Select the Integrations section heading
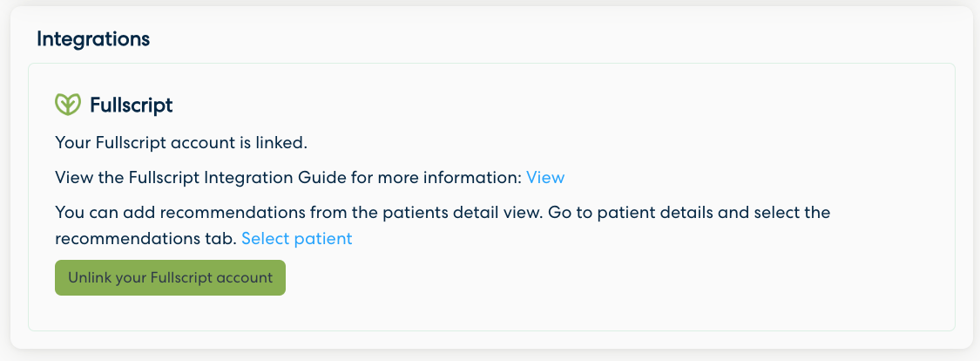The image size is (980, 361). click(93, 38)
